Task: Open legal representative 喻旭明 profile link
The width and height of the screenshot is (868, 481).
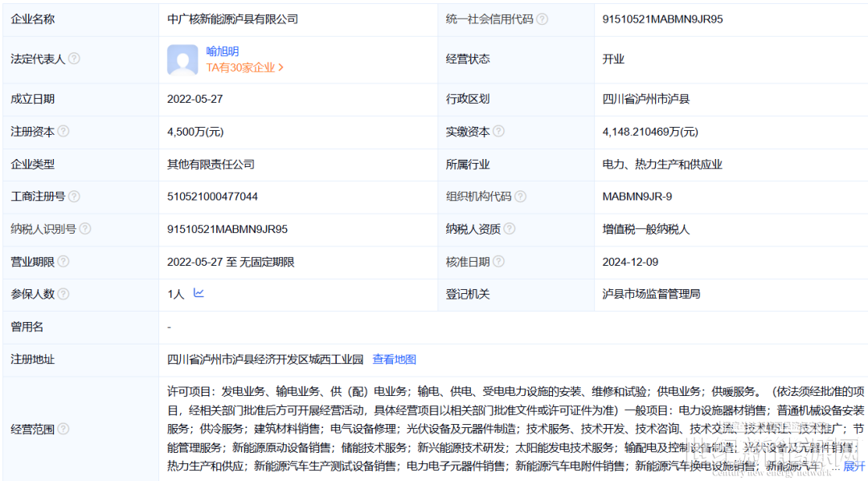Action: click(223, 51)
